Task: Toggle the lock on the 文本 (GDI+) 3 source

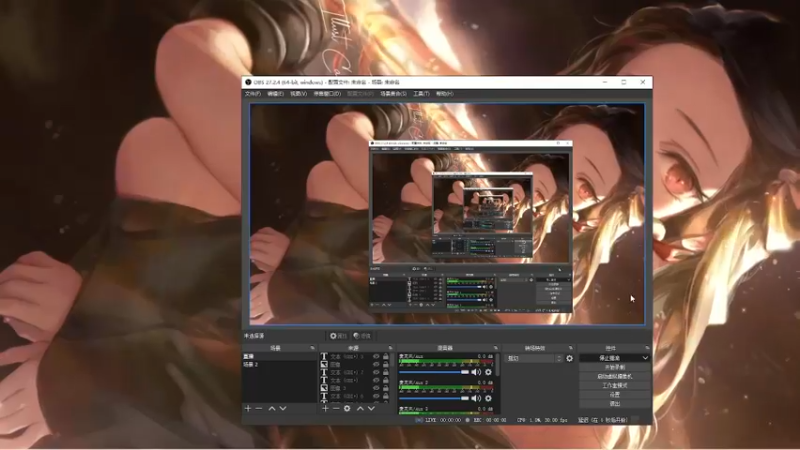Action: click(386, 357)
